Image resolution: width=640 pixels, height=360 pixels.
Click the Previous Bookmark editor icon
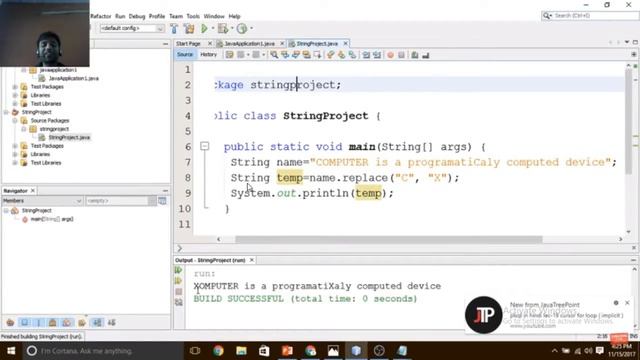331,55
